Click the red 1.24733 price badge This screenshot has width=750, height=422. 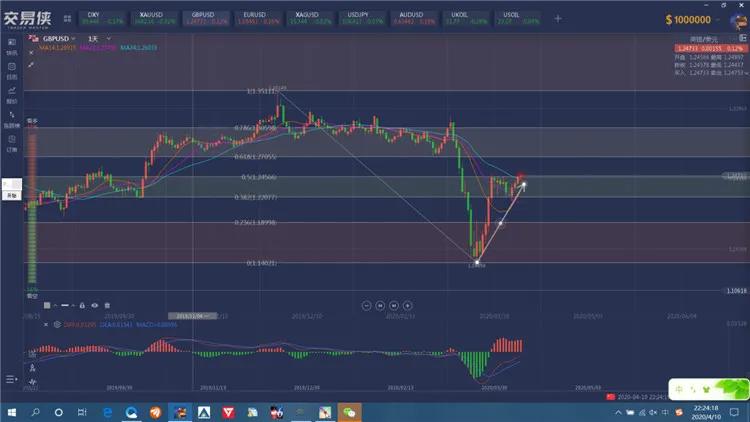(710, 48)
